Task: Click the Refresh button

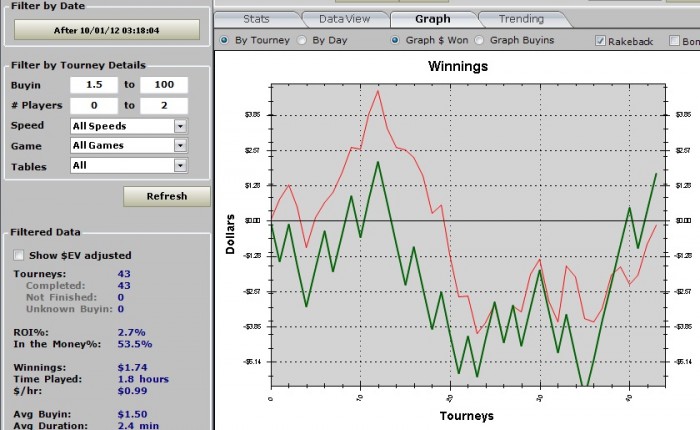Action: tap(167, 196)
